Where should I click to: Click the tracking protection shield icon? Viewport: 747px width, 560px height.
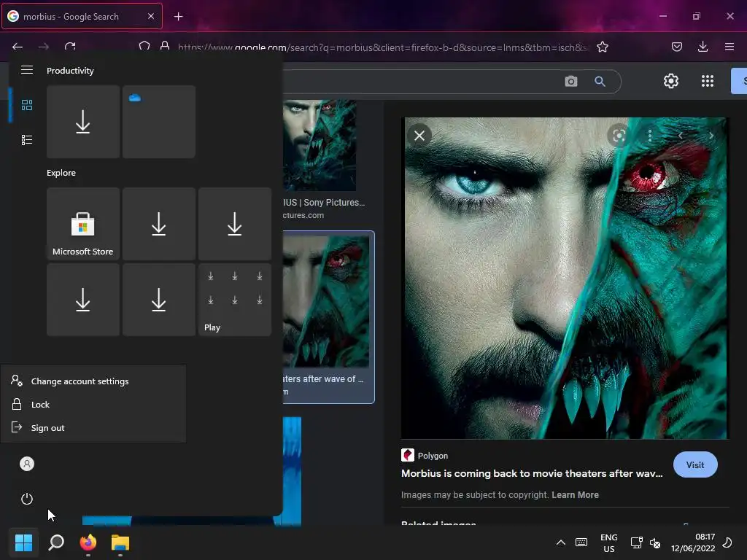pos(144,47)
